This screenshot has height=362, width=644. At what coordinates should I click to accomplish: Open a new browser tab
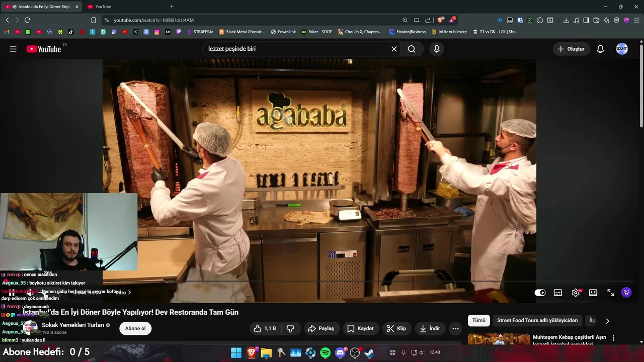point(172,7)
